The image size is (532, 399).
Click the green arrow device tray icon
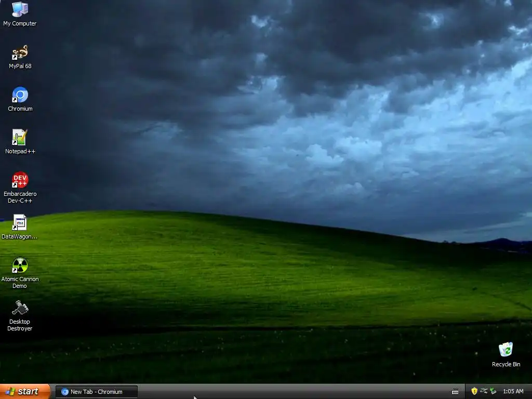(494, 391)
